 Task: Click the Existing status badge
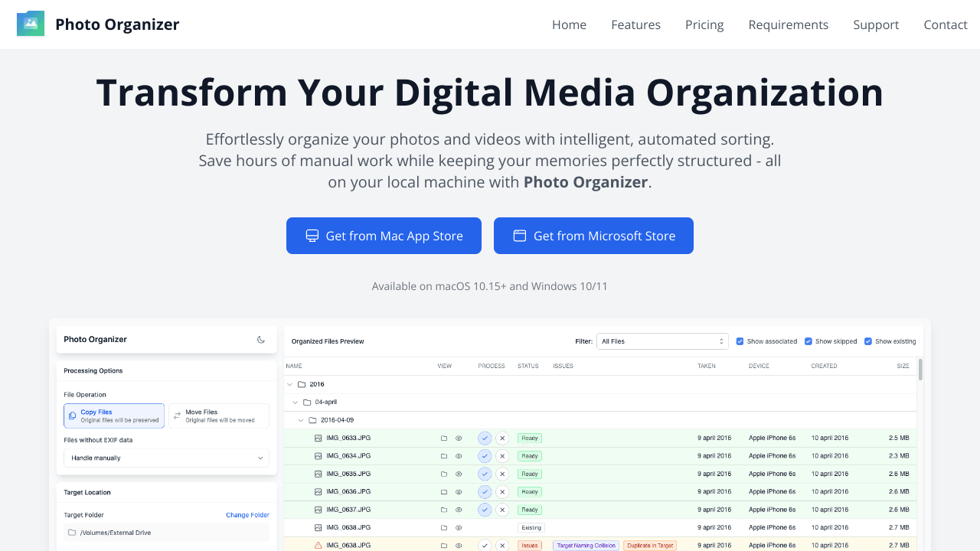pyautogui.click(x=531, y=528)
